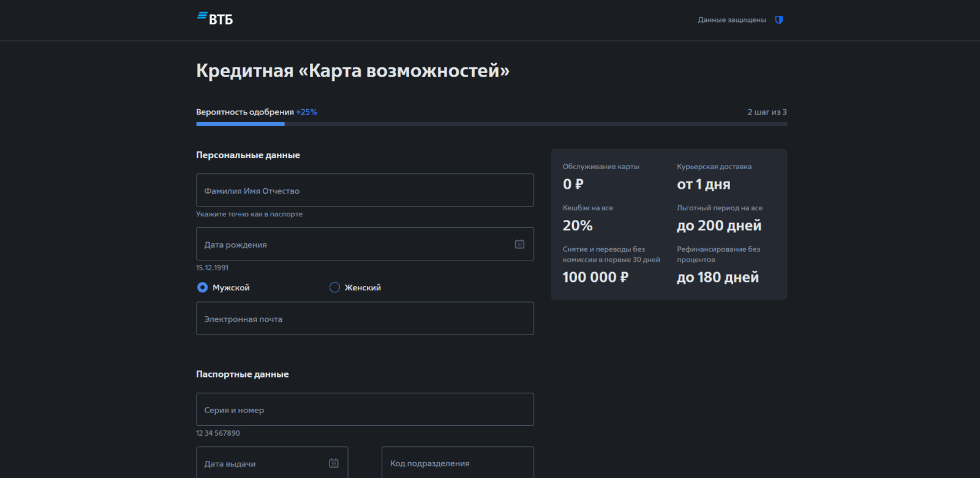
Task: Click the Данные защищены text
Action: tap(732, 20)
